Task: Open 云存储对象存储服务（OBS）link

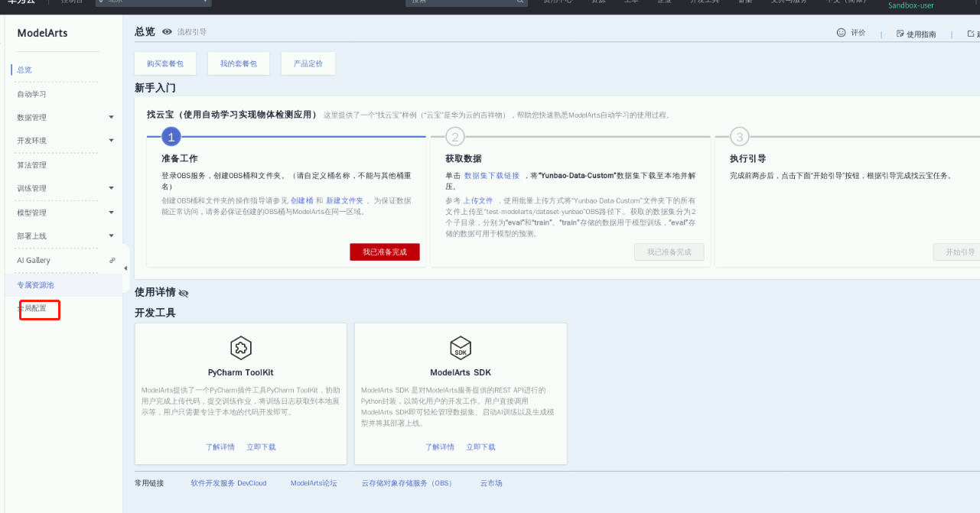Action: pyautogui.click(x=407, y=483)
